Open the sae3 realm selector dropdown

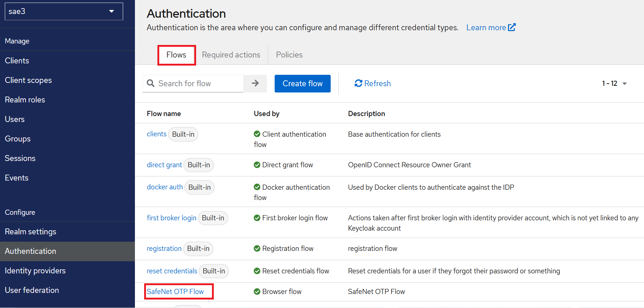coord(64,11)
